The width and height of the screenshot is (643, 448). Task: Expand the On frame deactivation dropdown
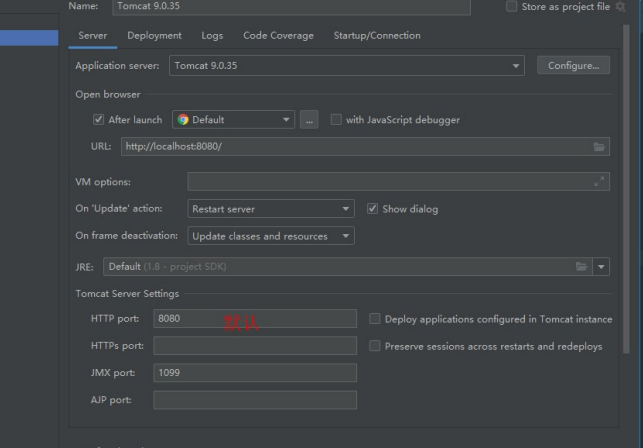[346, 236]
